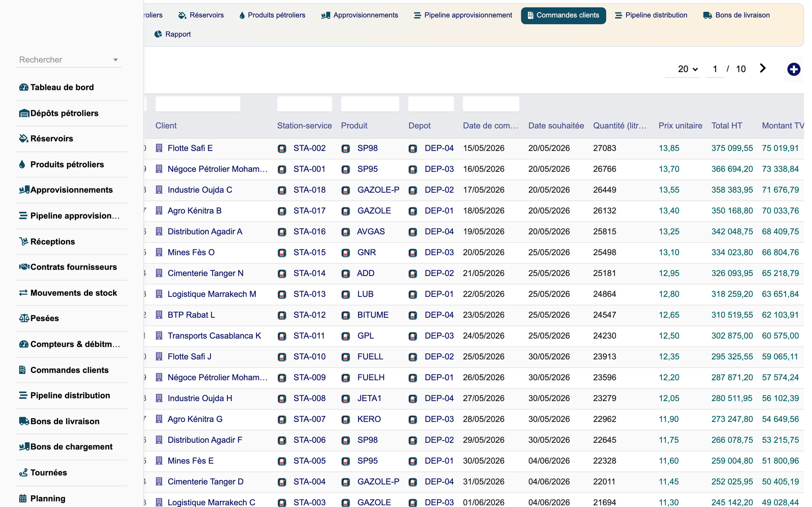This screenshot has height=507, width=812.
Task: Click the Date de commande filter field
Action: click(x=491, y=104)
